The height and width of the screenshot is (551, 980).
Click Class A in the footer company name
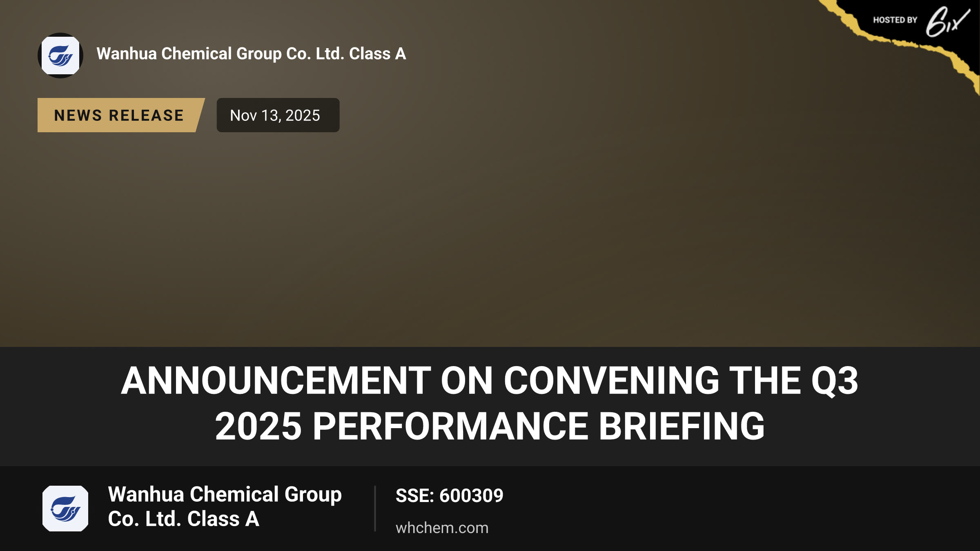[223, 519]
